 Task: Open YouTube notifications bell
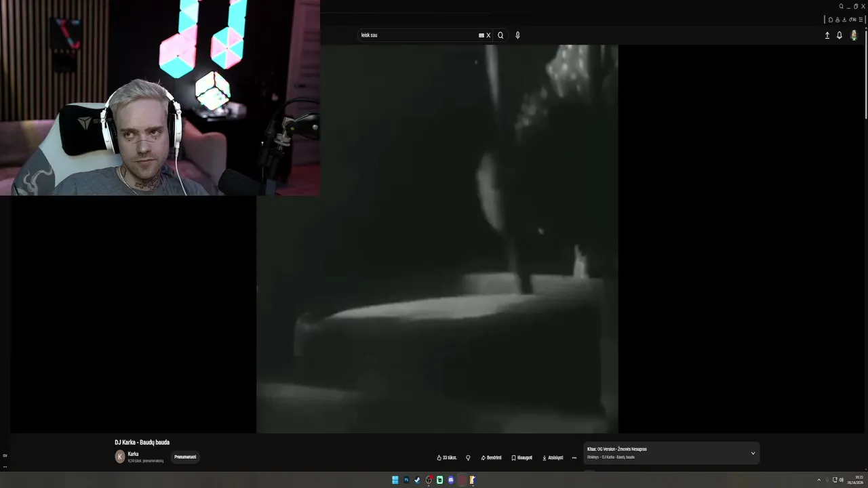(x=839, y=35)
